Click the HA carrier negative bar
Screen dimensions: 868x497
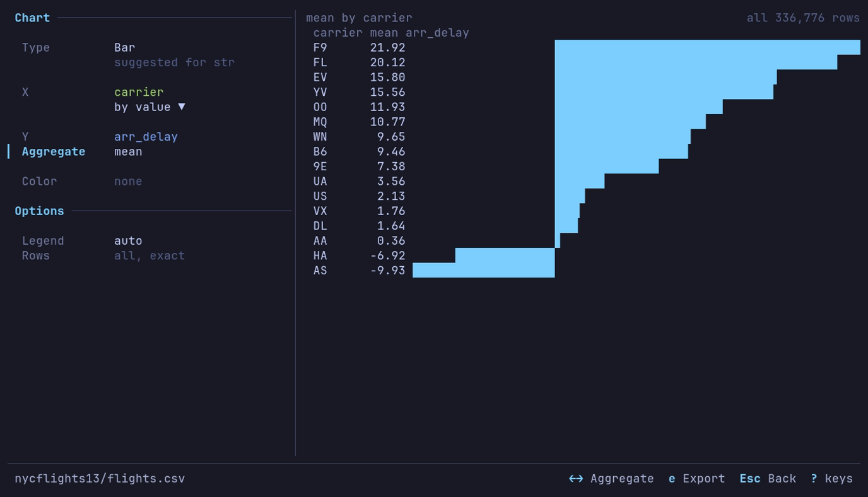[505, 255]
